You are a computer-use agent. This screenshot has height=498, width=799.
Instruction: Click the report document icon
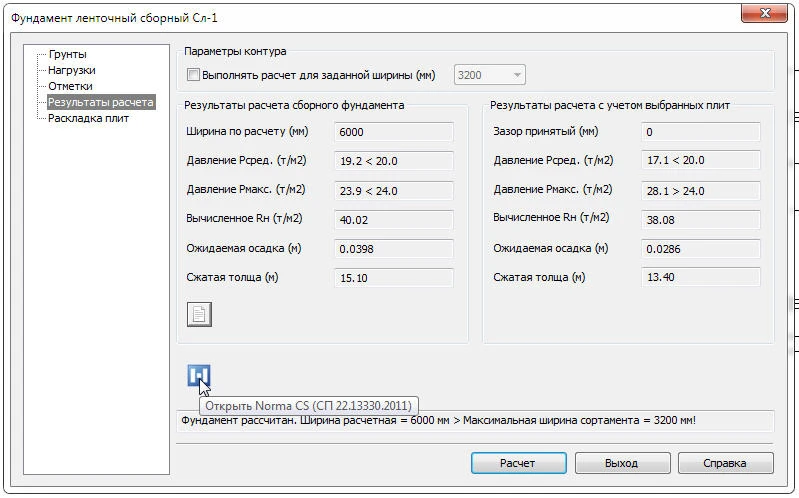point(199,314)
